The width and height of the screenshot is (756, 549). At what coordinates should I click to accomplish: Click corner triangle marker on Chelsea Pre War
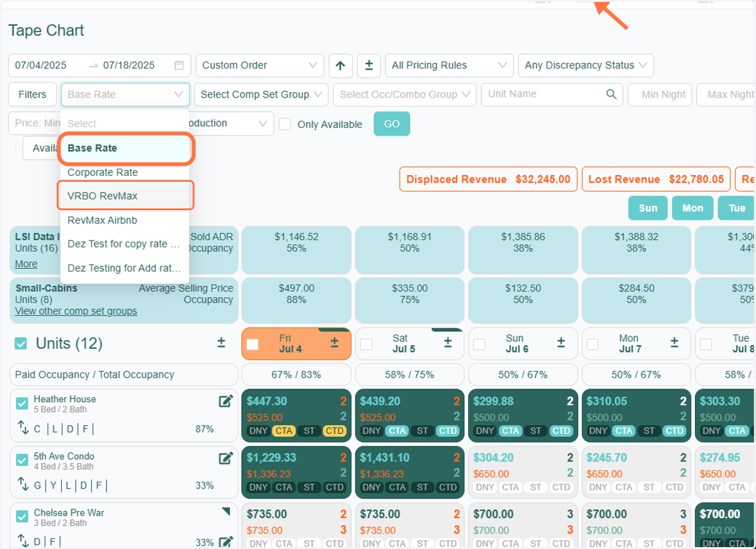coord(227,512)
